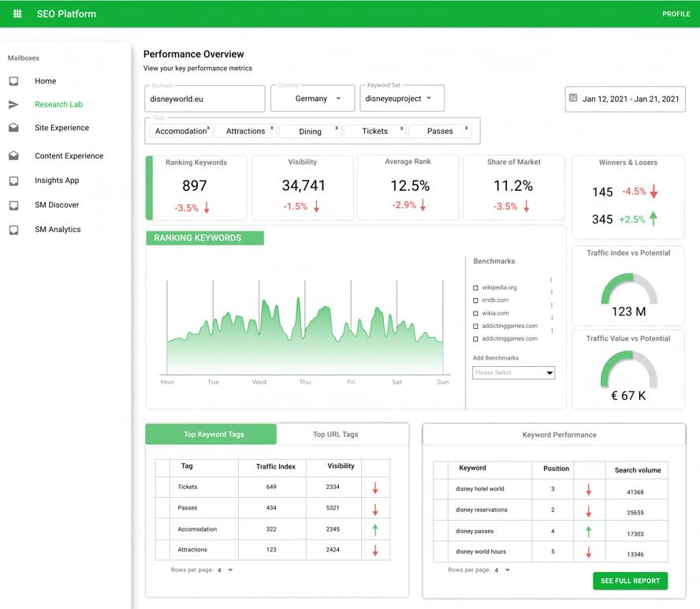Click the Research Lab send icon
The image size is (700, 609).
tap(14, 104)
